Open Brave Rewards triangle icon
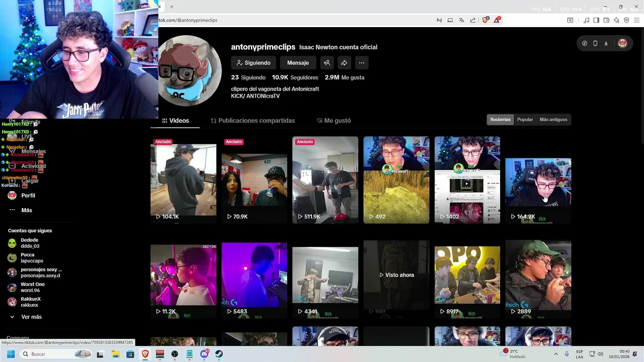The width and height of the screenshot is (644, 362). pos(497,20)
